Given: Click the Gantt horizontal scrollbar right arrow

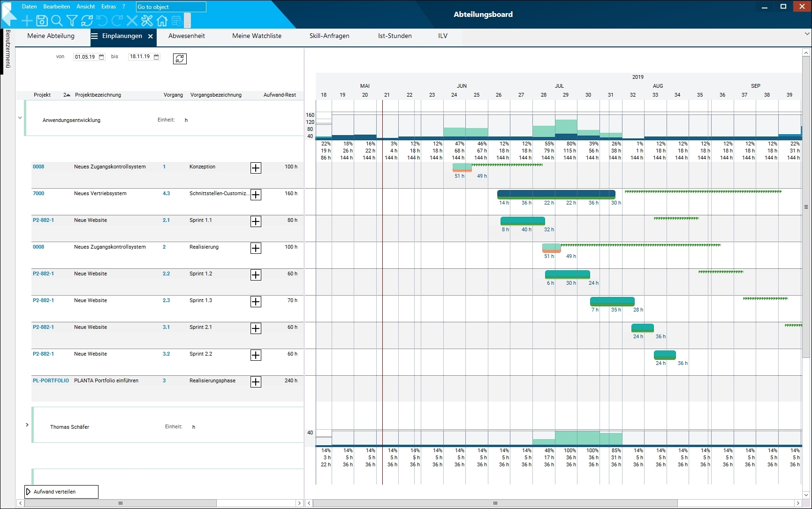Looking at the screenshot, I should click(798, 503).
